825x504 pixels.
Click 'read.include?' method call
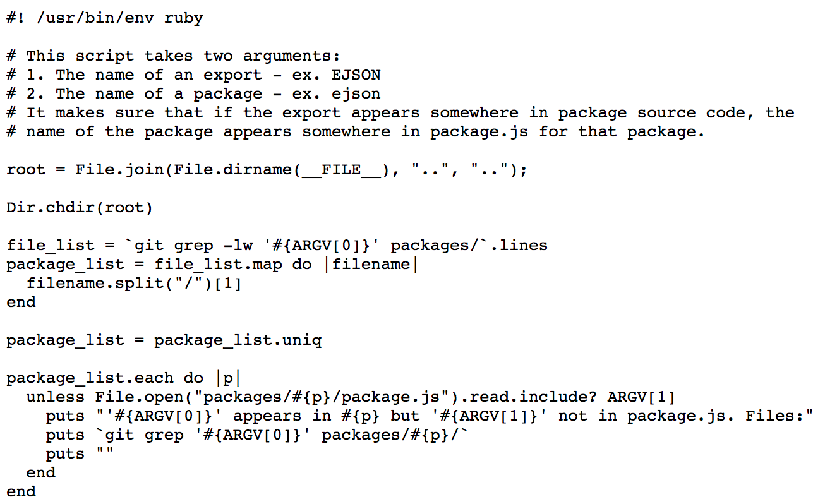tap(538, 397)
